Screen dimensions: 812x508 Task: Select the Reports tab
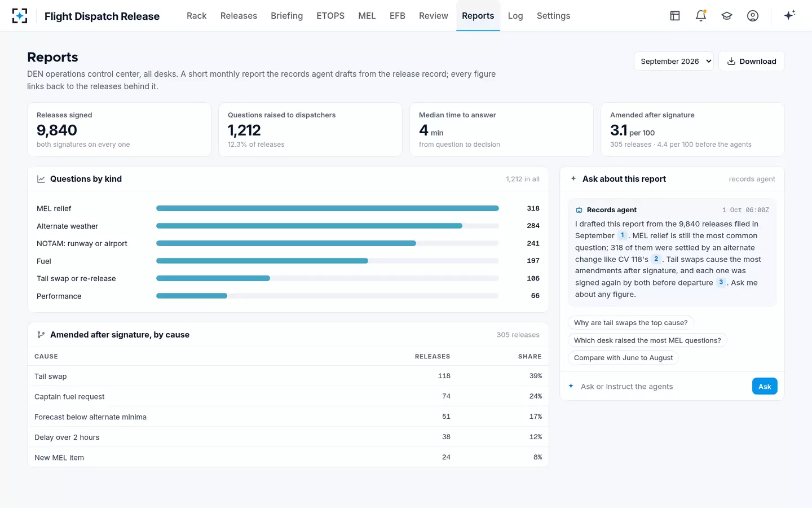click(478, 16)
